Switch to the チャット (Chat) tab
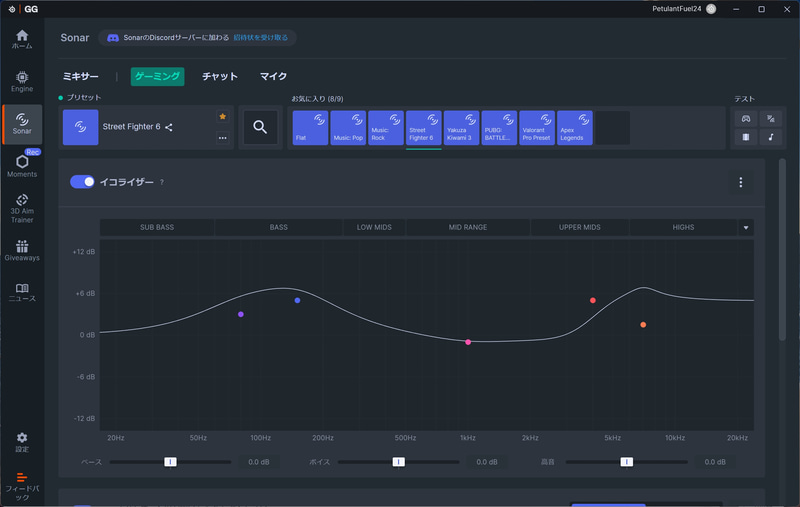This screenshot has height=507, width=800. (x=220, y=77)
